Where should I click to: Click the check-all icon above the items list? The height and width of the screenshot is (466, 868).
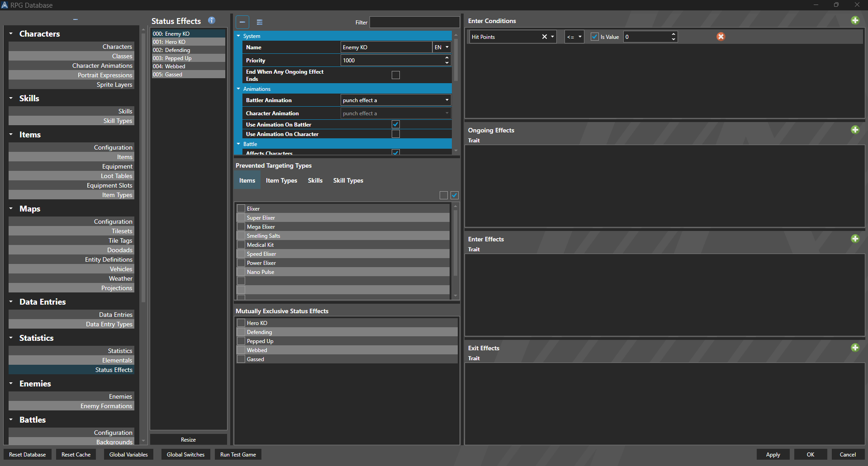[x=454, y=195]
